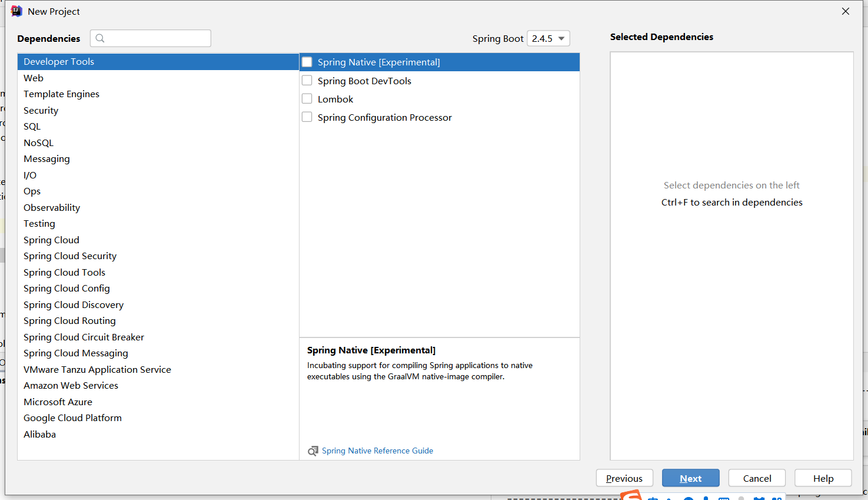Image resolution: width=868 pixels, height=500 pixels.
Task: Select the Testing category
Action: [158, 224]
